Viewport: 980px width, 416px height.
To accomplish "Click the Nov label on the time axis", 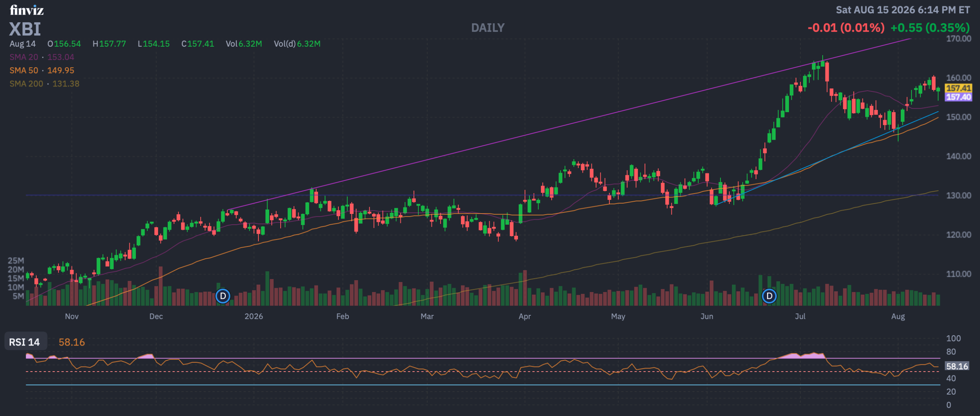I will pyautogui.click(x=72, y=316).
